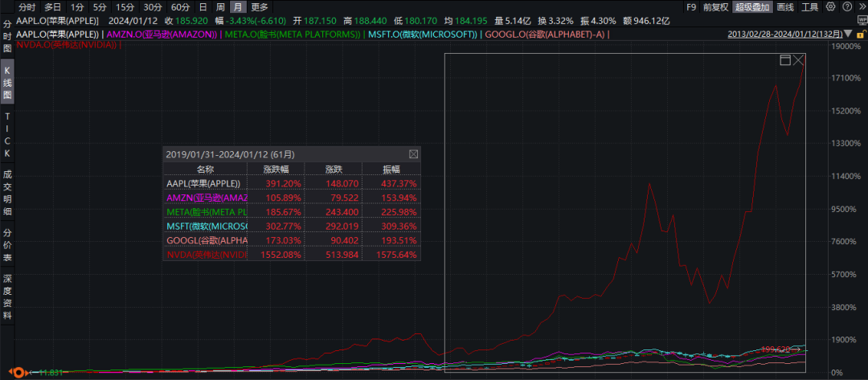This screenshot has height=380, width=868.
Task: Select AAPL row in statistics table
Action: 292,183
